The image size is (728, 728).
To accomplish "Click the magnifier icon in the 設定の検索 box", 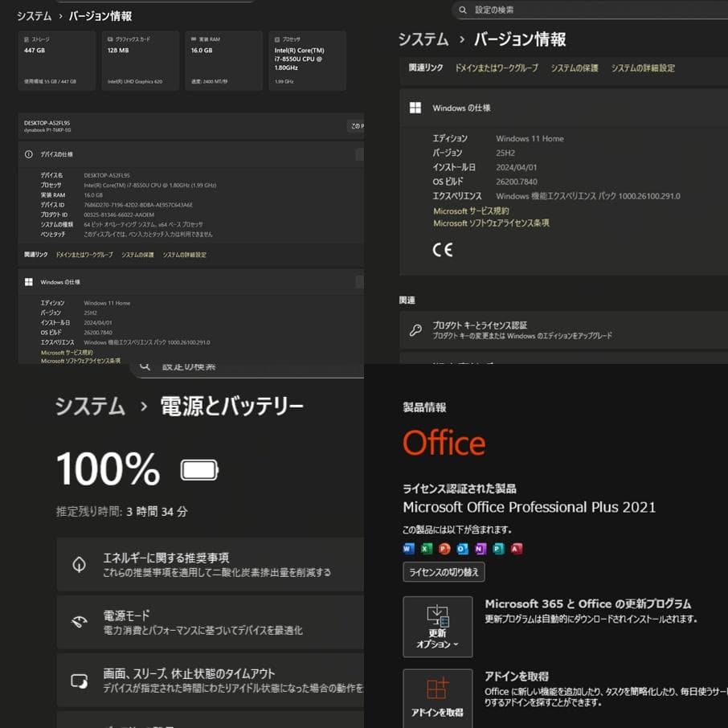I will tap(462, 10).
